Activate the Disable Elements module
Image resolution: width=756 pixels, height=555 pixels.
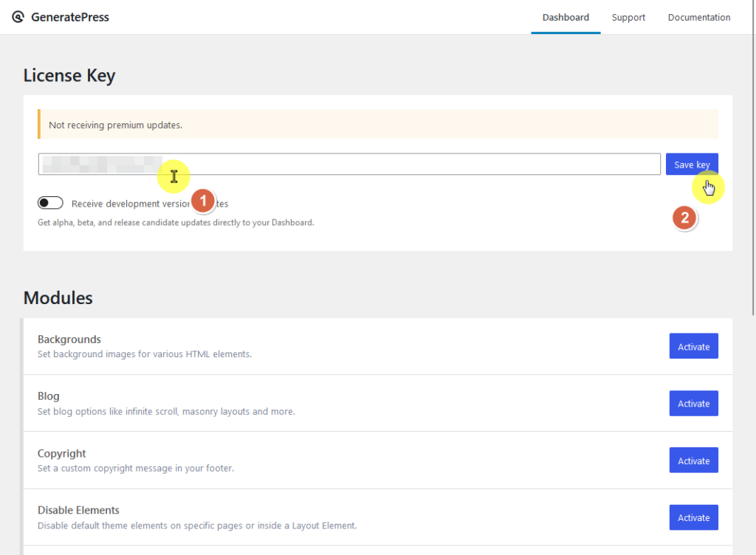coord(693,517)
